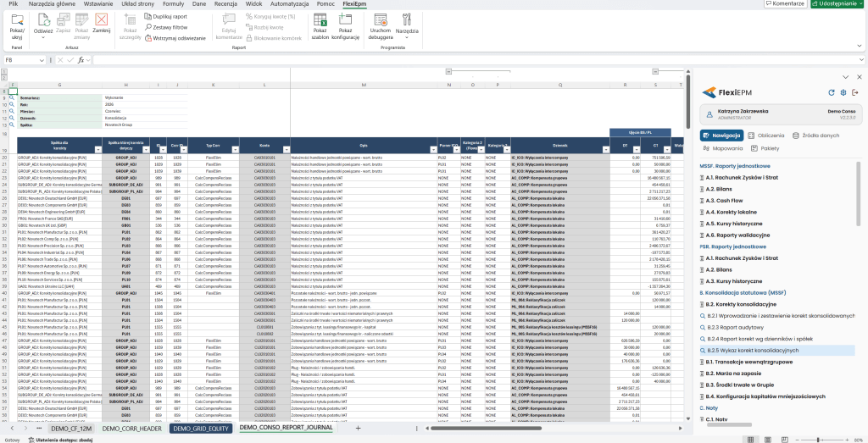The image size is (868, 443).
Task: Open A.1. Rachunek Zysków i Strat under MSSF
Action: point(742,178)
